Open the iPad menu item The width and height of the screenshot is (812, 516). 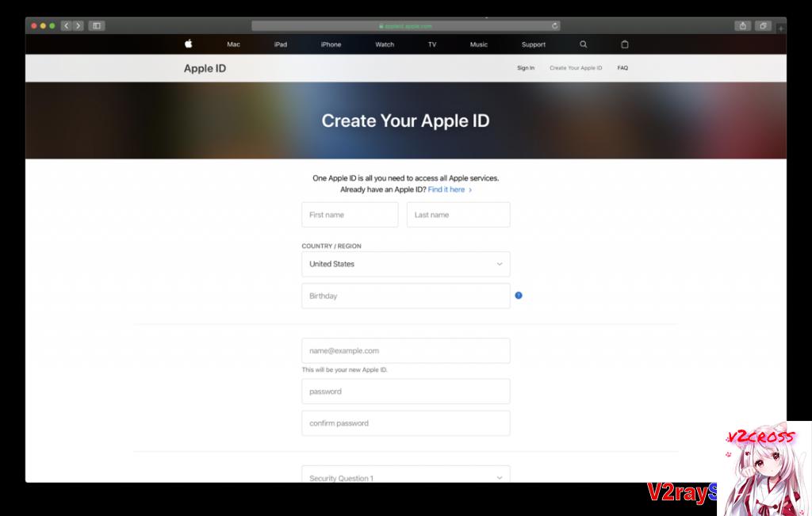tap(281, 44)
